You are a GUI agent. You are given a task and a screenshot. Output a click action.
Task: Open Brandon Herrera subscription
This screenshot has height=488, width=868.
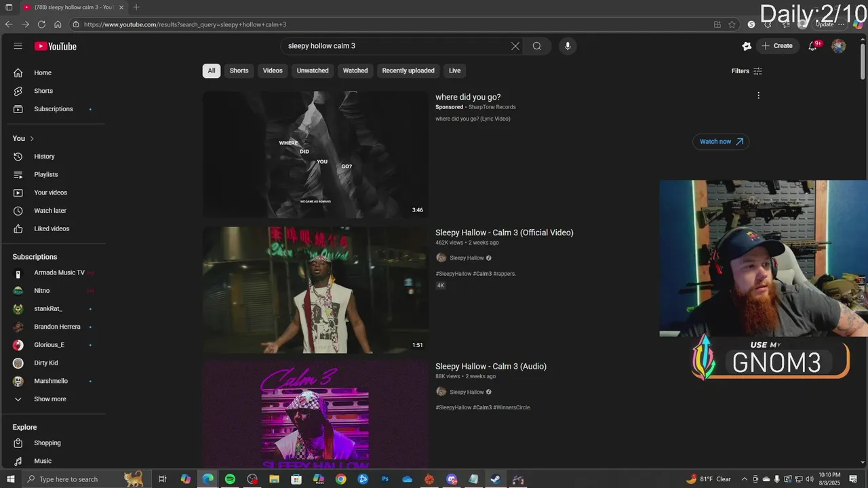[x=57, y=327]
